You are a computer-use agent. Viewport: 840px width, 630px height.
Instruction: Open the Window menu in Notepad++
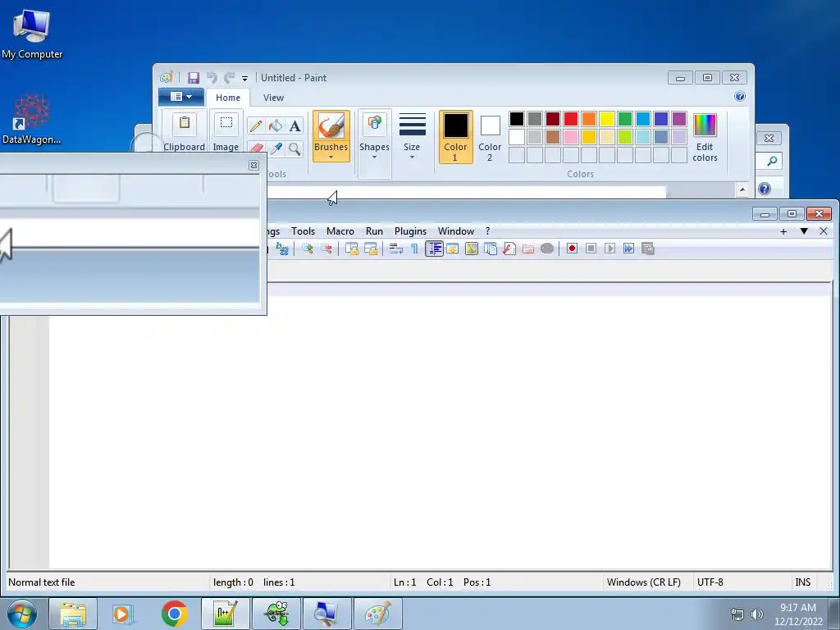(x=456, y=231)
